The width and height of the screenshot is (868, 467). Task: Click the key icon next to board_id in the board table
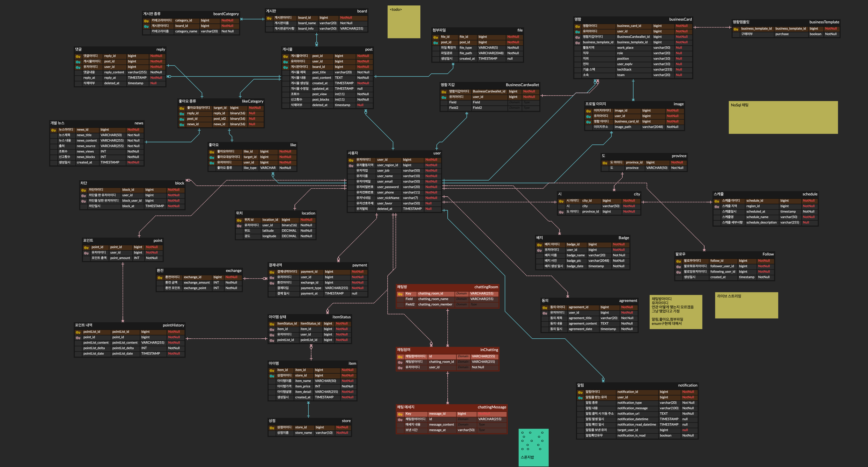pos(269,18)
